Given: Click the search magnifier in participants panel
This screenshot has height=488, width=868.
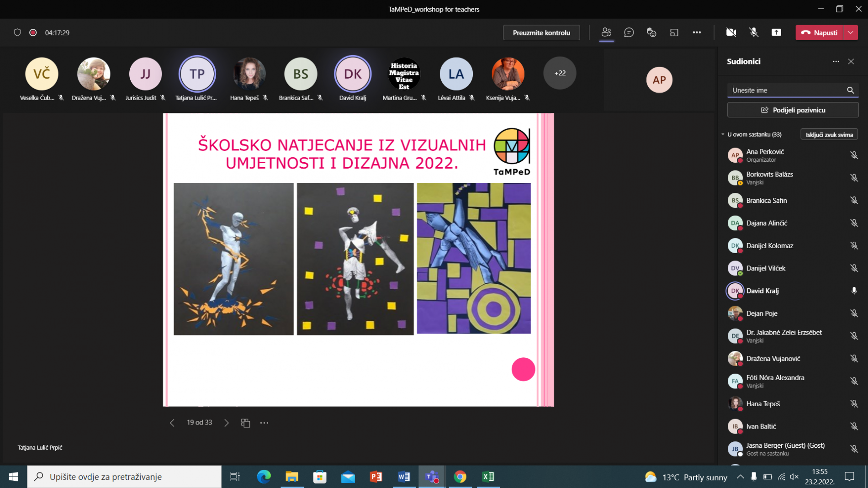Looking at the screenshot, I should coord(851,90).
